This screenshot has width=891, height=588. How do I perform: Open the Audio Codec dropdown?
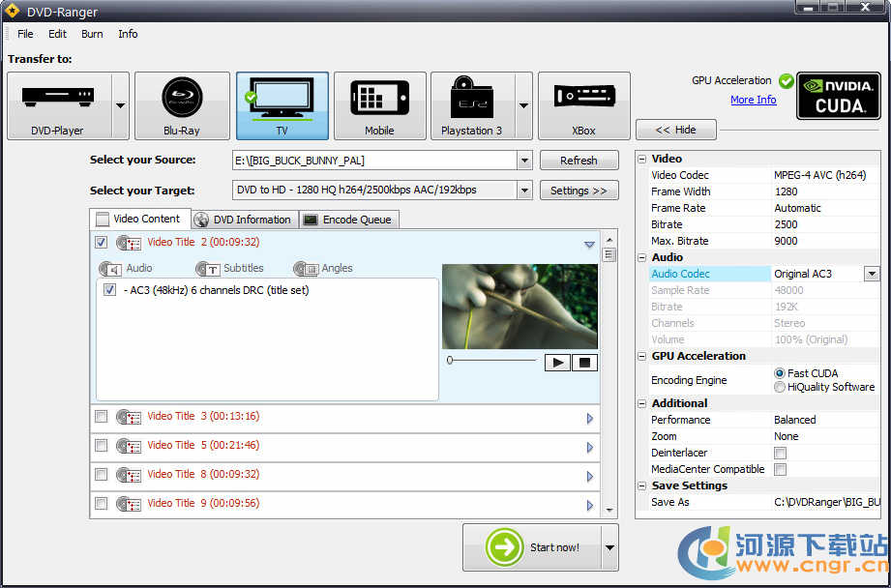coord(871,275)
